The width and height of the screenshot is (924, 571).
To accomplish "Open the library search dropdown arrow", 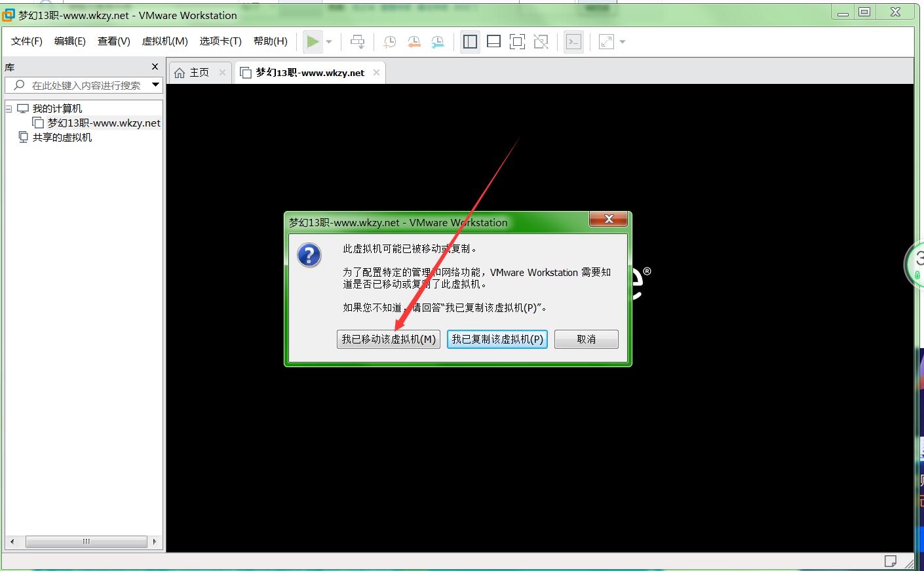I will [x=155, y=85].
